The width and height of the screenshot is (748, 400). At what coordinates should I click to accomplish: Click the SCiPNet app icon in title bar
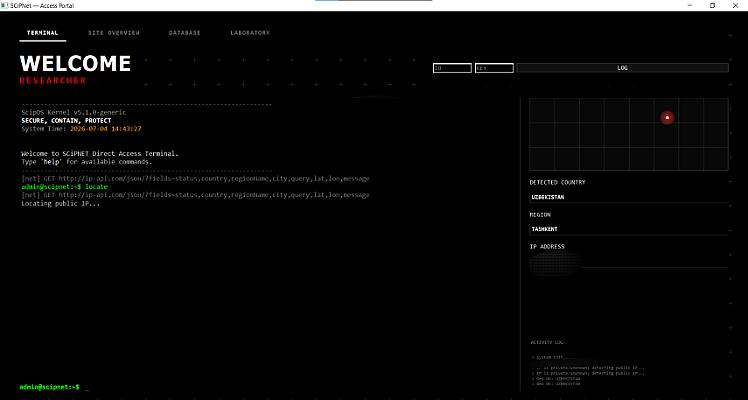[x=5, y=5]
